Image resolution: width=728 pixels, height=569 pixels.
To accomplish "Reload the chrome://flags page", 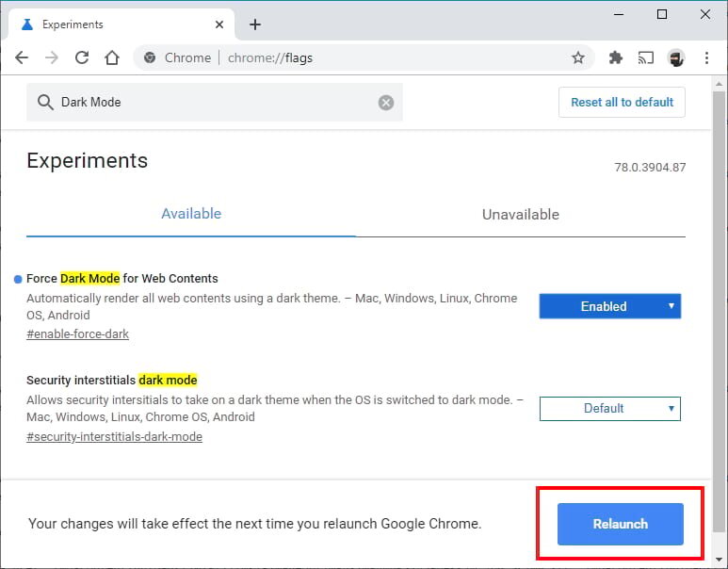I will pos(82,57).
